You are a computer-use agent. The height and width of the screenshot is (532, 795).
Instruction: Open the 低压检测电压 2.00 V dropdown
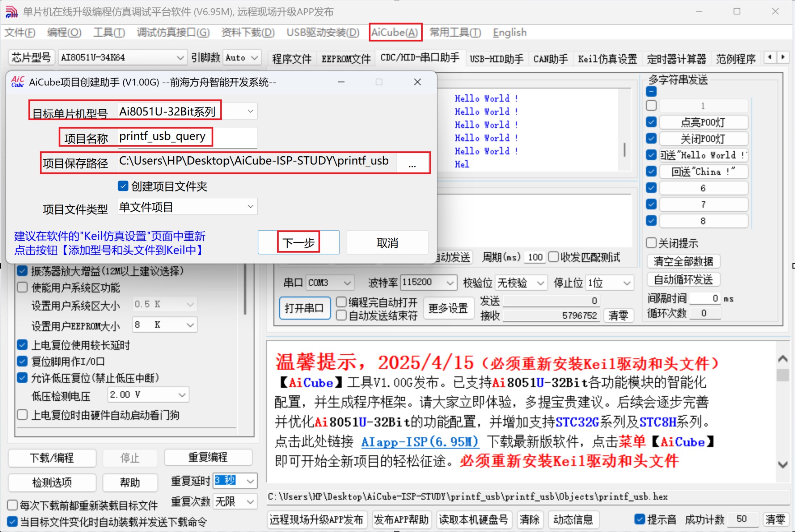point(148,395)
